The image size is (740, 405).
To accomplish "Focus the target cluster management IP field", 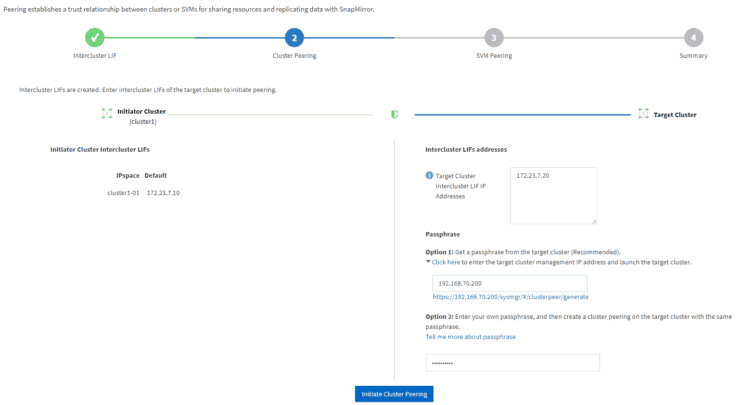I will (509, 283).
